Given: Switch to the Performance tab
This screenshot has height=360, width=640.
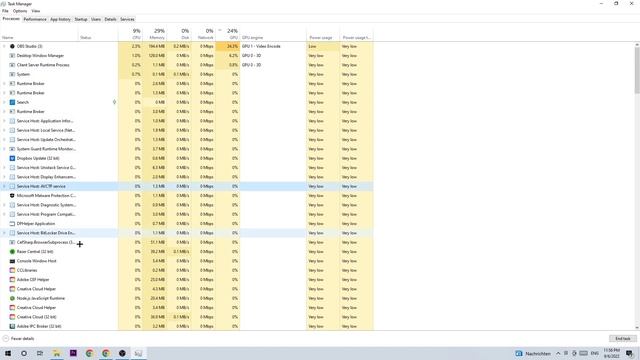Looking at the screenshot, I should (35, 19).
